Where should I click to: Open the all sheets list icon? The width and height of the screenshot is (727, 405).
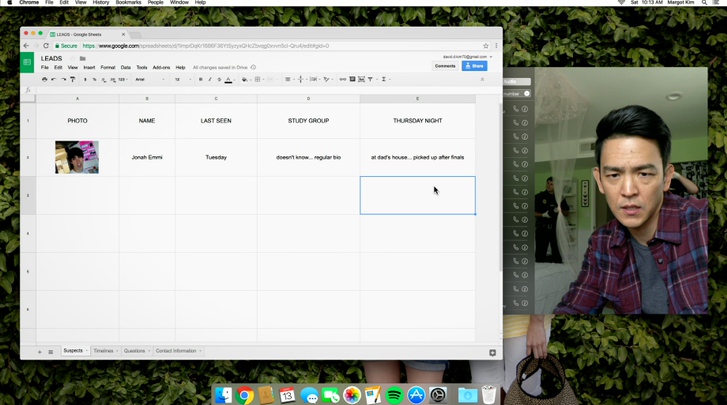click(x=51, y=352)
